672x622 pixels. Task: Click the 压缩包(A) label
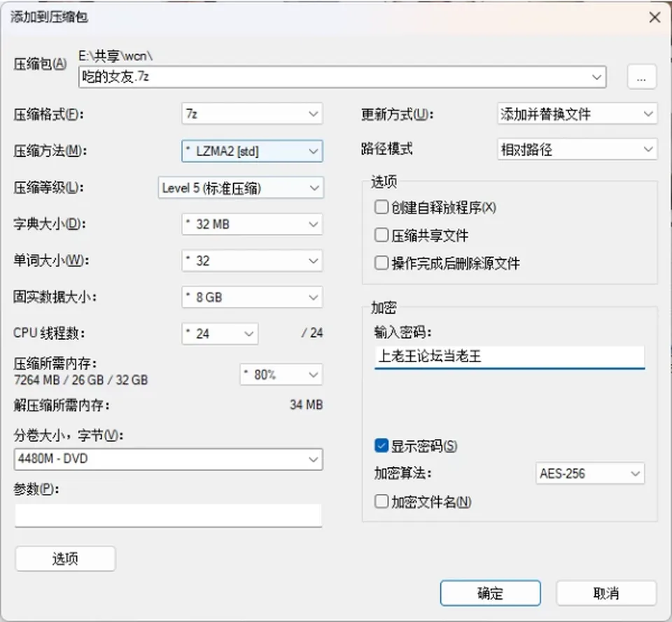pos(41,64)
